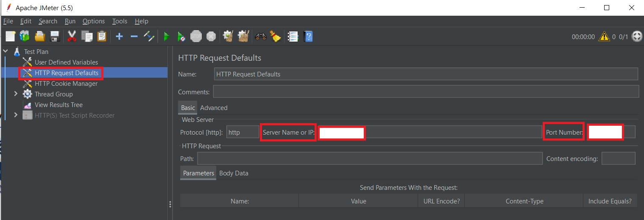Open the Edit menu
Screen dimensions: 644x220
26,21
